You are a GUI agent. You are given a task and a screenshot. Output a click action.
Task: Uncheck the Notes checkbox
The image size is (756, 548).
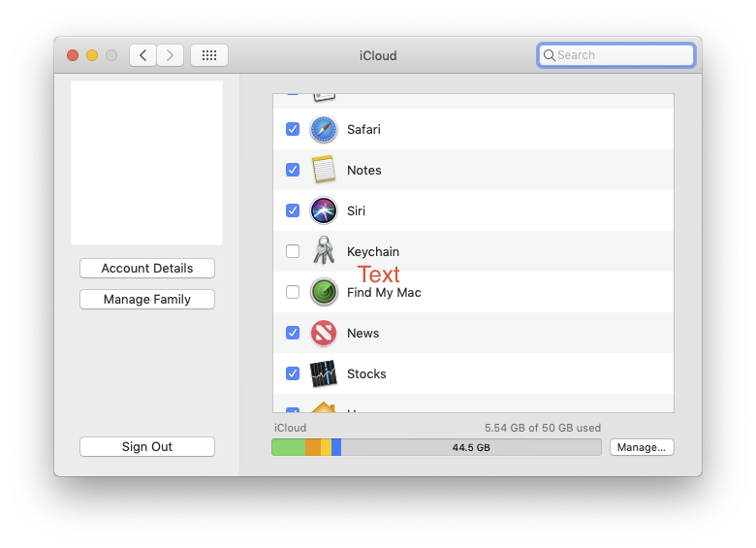[293, 170]
